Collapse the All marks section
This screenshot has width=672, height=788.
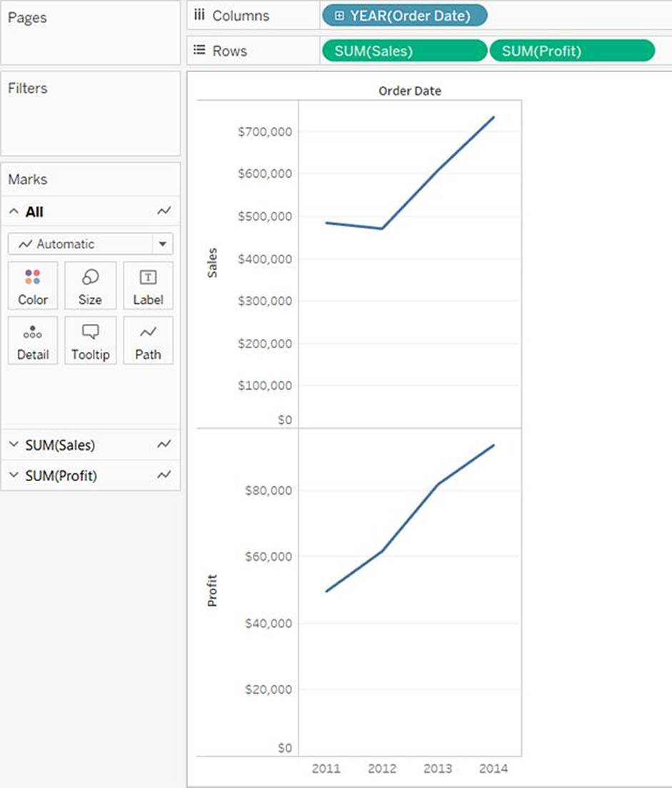click(14, 212)
